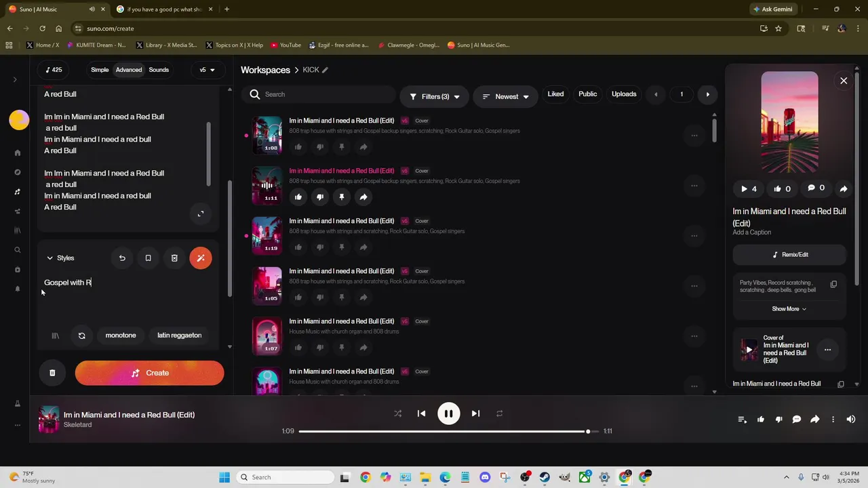Click the trash icon beside Create
Viewport: 868px width, 488px height.
click(x=52, y=373)
